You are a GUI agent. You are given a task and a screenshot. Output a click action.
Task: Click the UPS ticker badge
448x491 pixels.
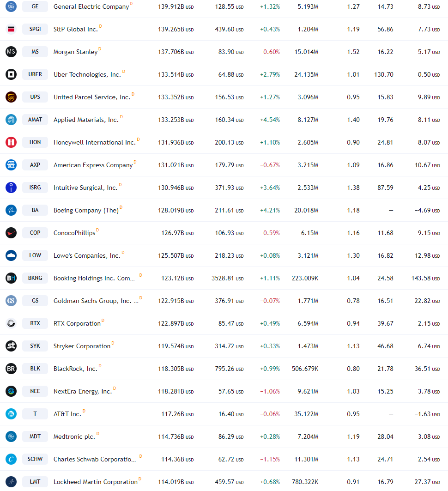pos(35,97)
